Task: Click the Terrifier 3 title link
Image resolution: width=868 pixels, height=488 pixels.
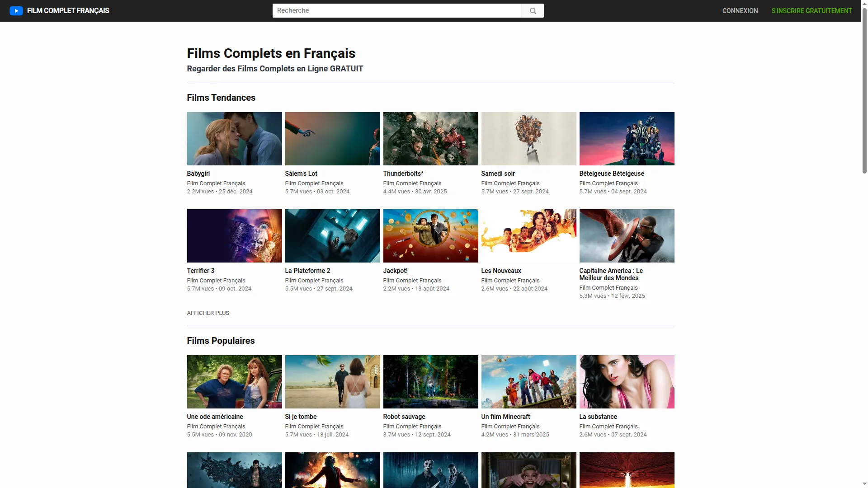Action: (200, 271)
